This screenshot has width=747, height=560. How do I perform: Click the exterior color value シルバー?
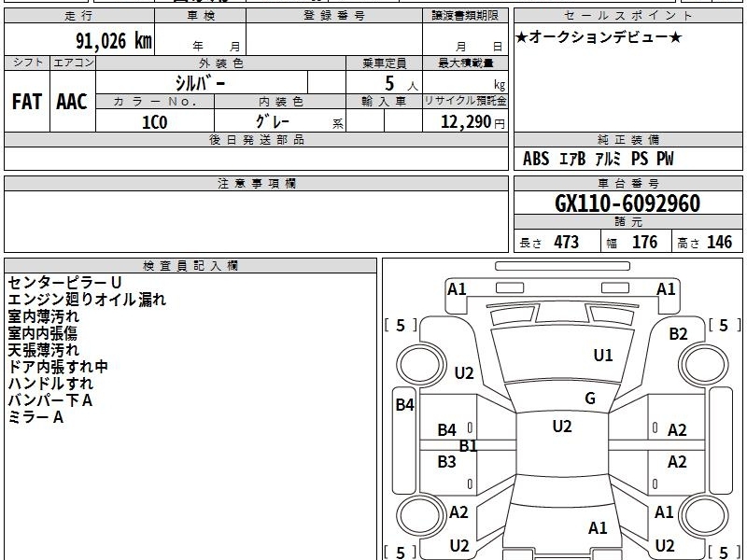(x=200, y=83)
